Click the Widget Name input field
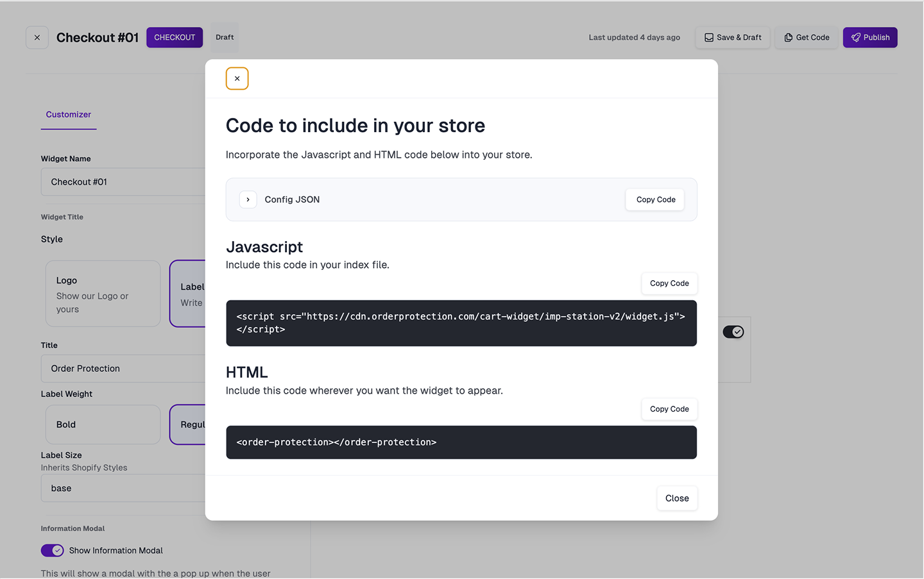924x579 pixels. coord(123,182)
